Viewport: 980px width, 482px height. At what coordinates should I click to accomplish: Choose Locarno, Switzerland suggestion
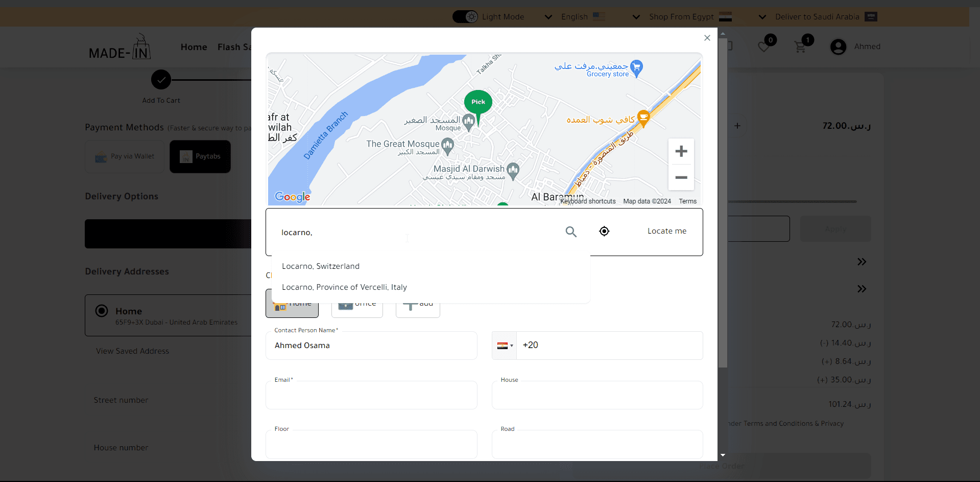click(x=321, y=266)
